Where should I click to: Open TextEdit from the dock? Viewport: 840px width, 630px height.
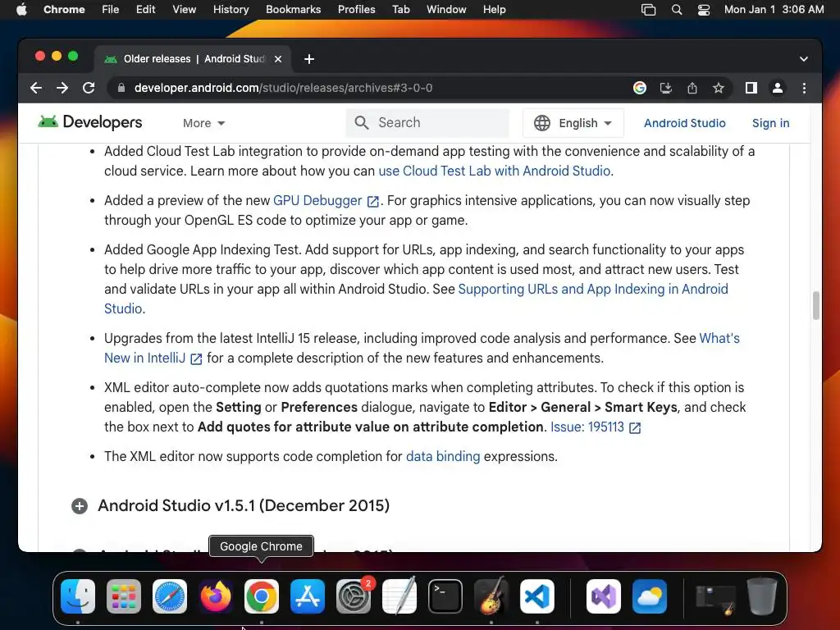pyautogui.click(x=399, y=596)
